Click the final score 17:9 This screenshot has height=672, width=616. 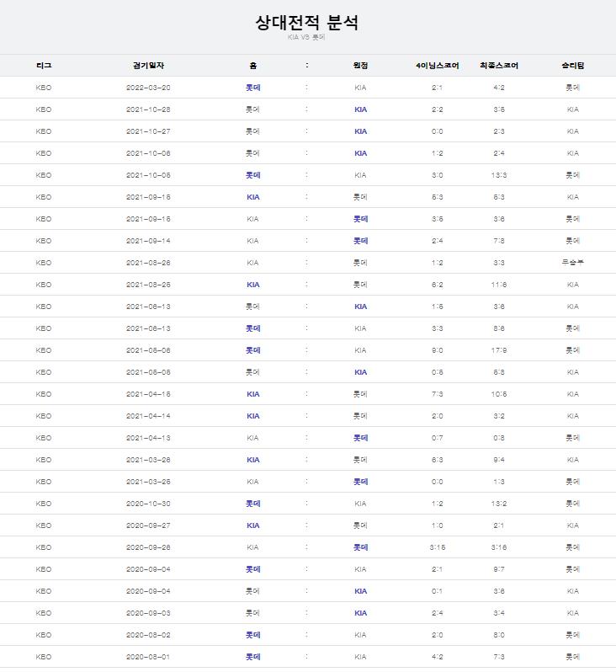click(x=499, y=350)
